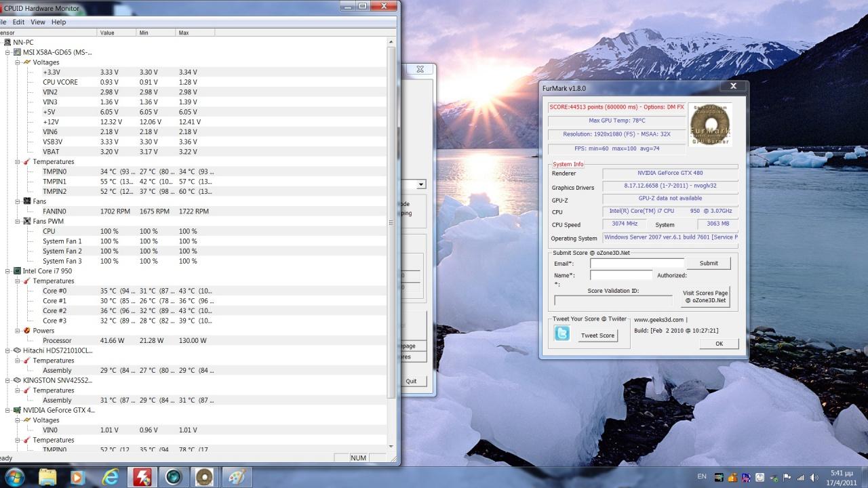Open the View menu
Viewport: 868px width, 488px height.
(x=38, y=22)
